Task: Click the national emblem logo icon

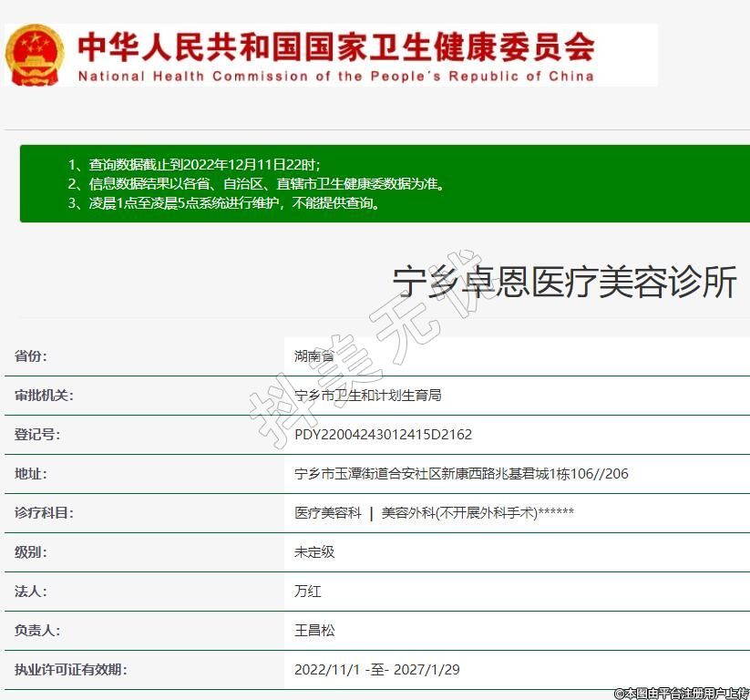Action: [x=36, y=55]
